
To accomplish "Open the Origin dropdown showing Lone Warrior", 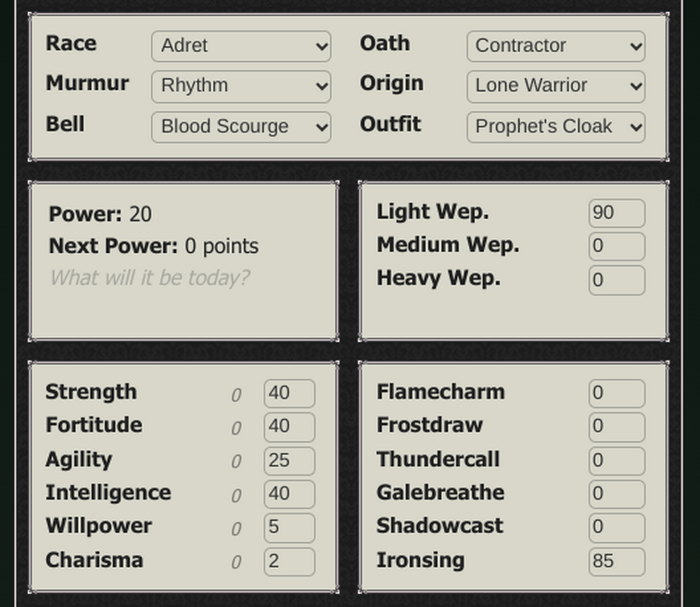I will 555,86.
